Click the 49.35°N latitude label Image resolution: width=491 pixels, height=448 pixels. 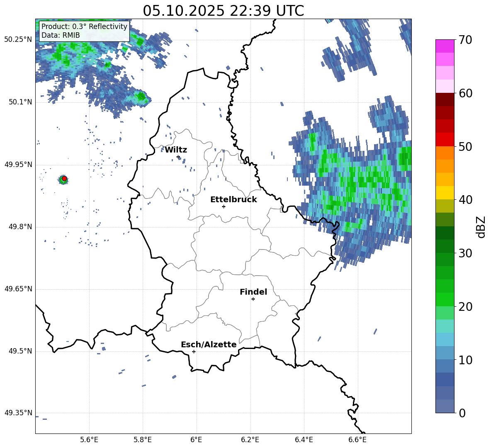point(18,413)
